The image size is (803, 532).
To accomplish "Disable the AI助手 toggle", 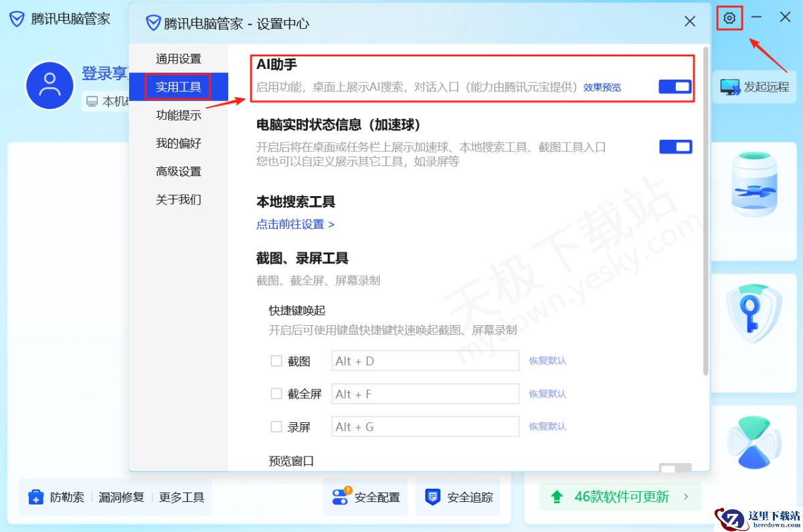I will [x=675, y=86].
